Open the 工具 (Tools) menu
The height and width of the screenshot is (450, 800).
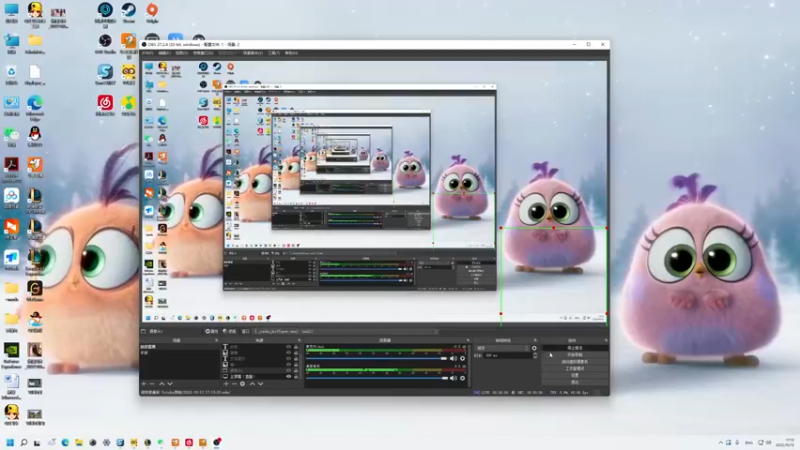point(274,53)
